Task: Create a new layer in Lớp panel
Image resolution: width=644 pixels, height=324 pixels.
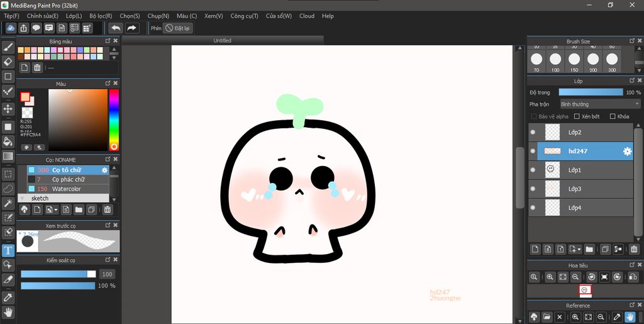Action: click(535, 249)
